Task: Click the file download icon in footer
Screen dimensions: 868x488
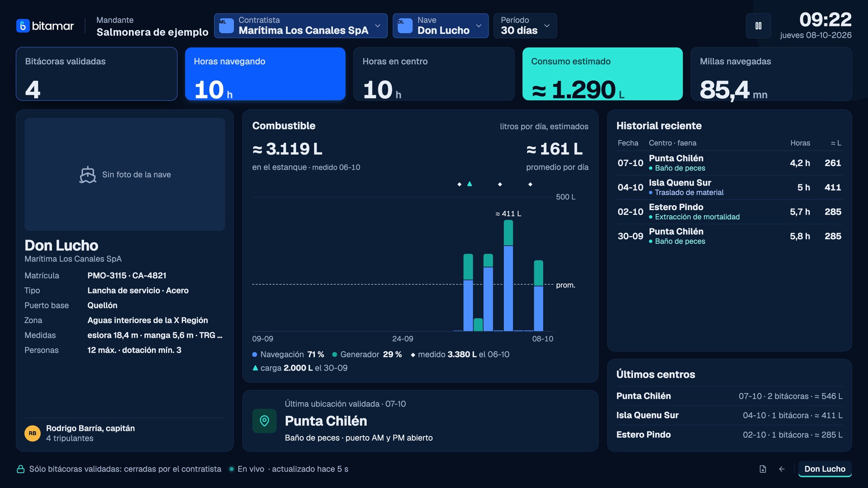Action: pyautogui.click(x=763, y=469)
